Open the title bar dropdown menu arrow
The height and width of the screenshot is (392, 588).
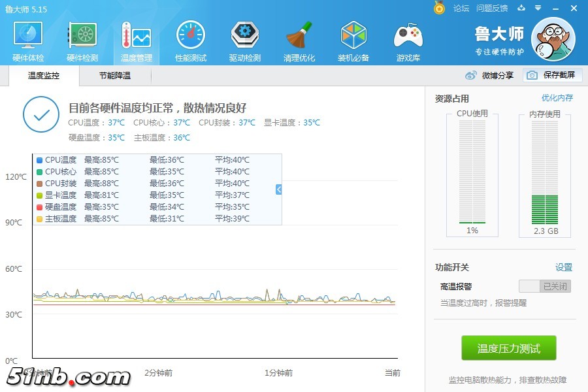coord(538,8)
